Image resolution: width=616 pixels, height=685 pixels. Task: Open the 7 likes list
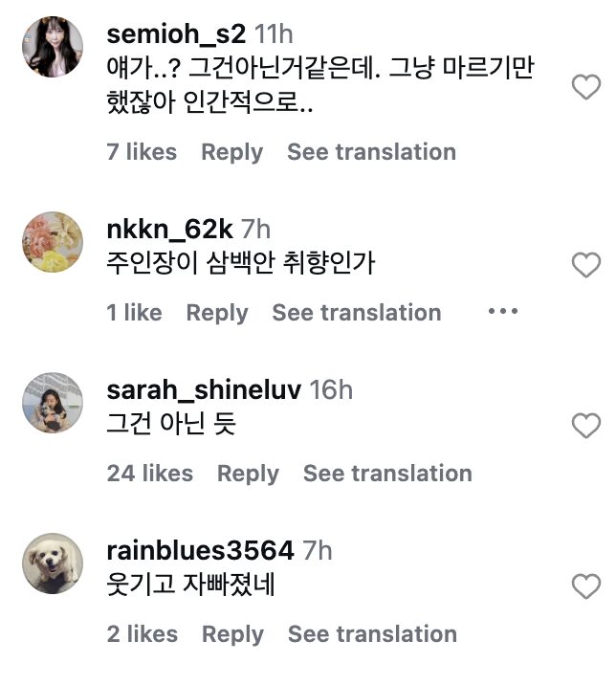(x=142, y=152)
